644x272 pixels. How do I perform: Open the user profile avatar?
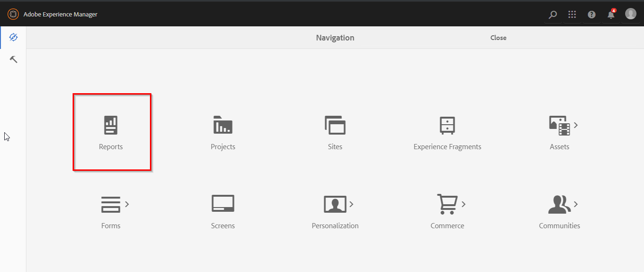coord(631,14)
